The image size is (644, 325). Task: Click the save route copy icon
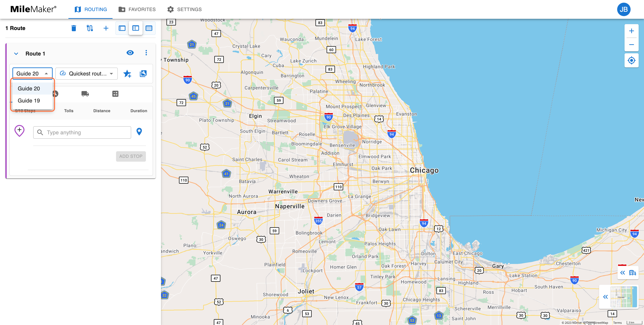pyautogui.click(x=143, y=73)
